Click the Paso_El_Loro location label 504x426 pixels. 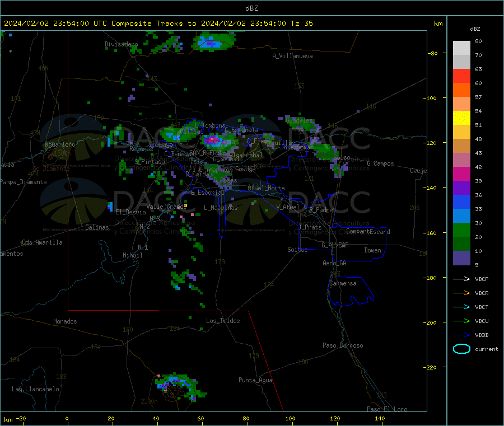click(x=387, y=409)
